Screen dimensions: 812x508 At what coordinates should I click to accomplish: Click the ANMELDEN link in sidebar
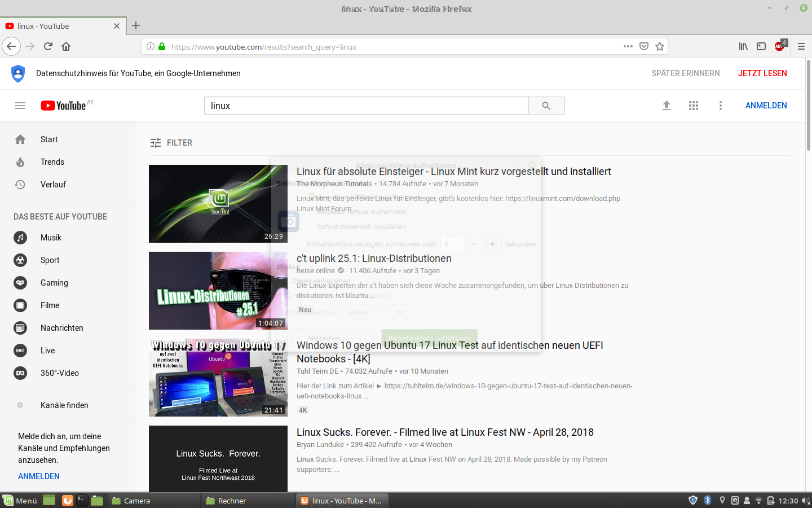[39, 476]
